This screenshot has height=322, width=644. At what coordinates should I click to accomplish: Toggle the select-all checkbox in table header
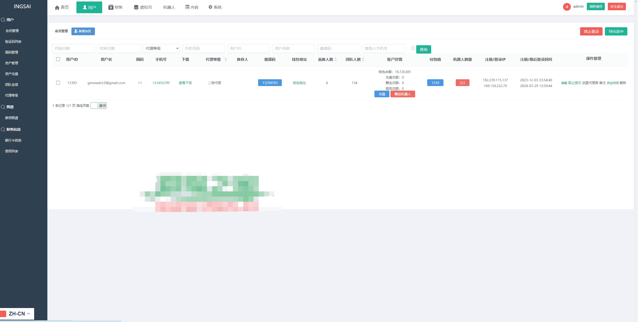click(58, 59)
